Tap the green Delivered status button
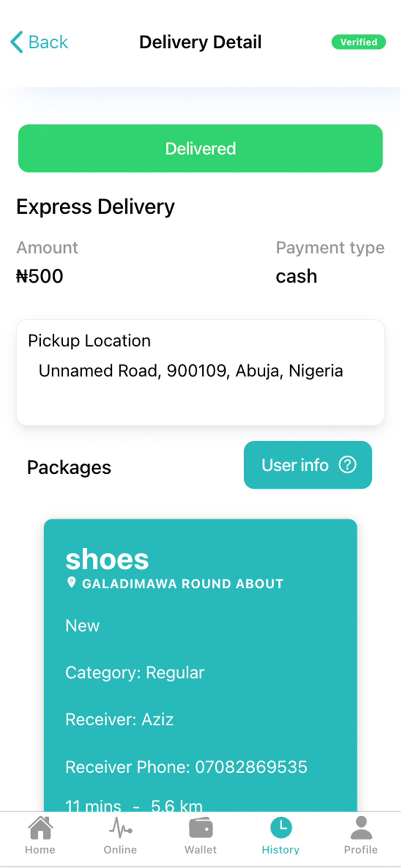401x868 pixels. (200, 148)
